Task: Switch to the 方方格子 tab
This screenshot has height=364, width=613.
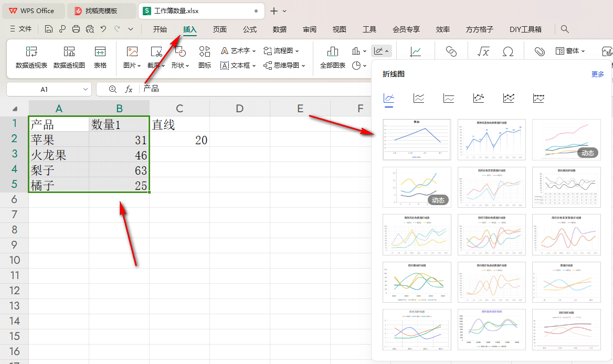Action: (x=479, y=29)
